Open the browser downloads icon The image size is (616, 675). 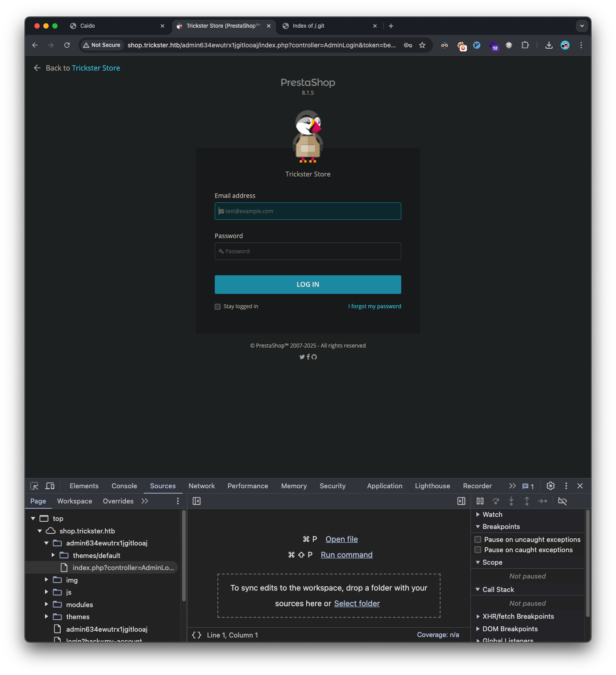coord(549,45)
